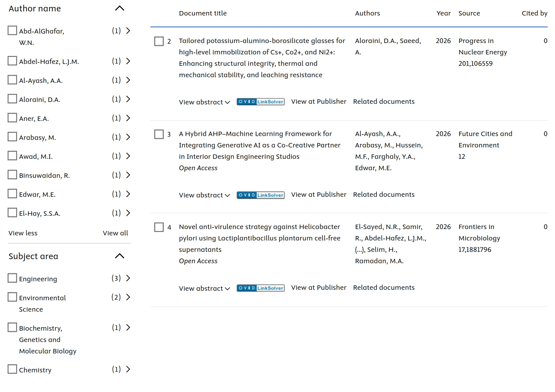Open arrow next to Aloraini, D.A. author
555x392 pixels.
128,99
